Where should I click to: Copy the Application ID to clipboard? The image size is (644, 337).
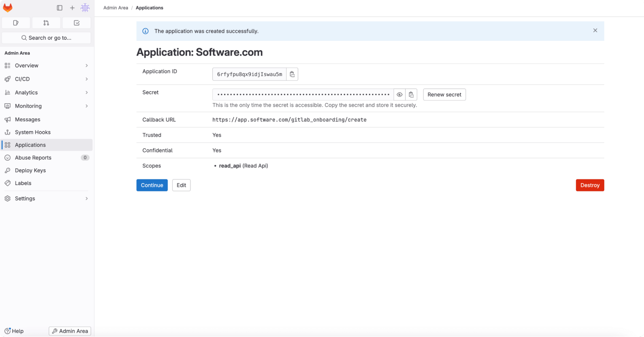coord(292,74)
